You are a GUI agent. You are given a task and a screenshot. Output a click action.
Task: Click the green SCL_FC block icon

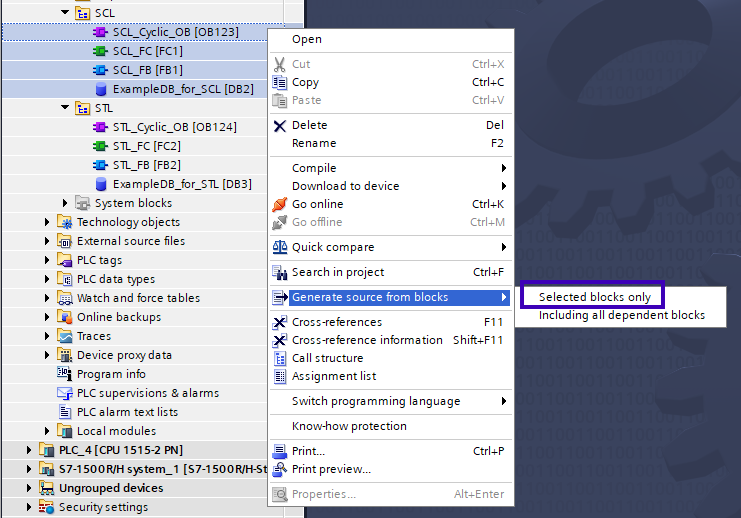point(100,51)
